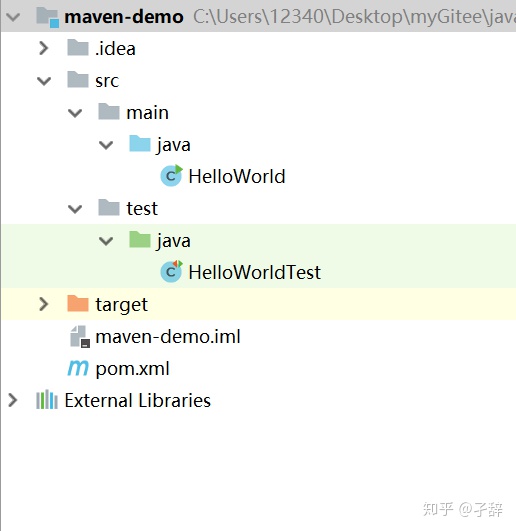The width and height of the screenshot is (516, 531).
Task: Select the main folder label
Action: [x=147, y=112]
